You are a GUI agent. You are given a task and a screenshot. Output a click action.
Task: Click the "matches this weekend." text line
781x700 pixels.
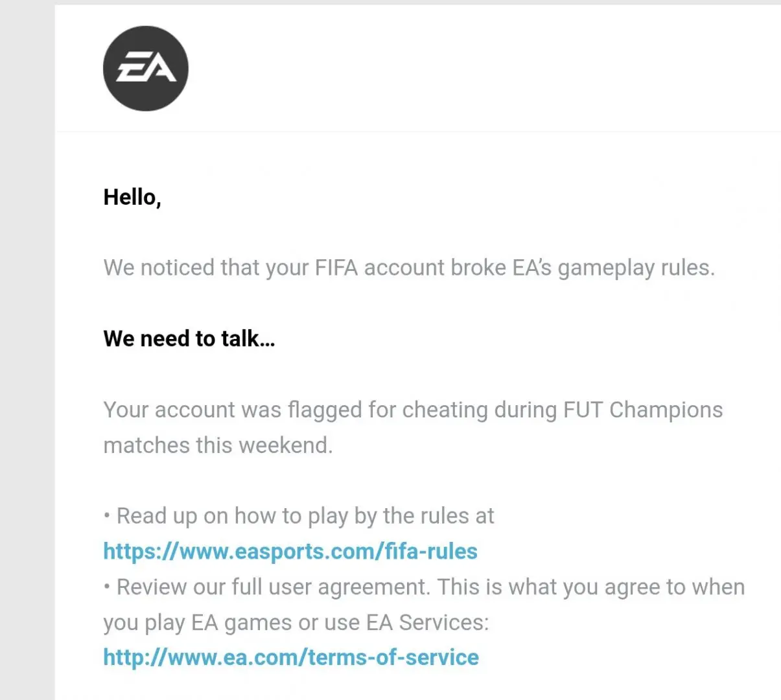pos(218,445)
